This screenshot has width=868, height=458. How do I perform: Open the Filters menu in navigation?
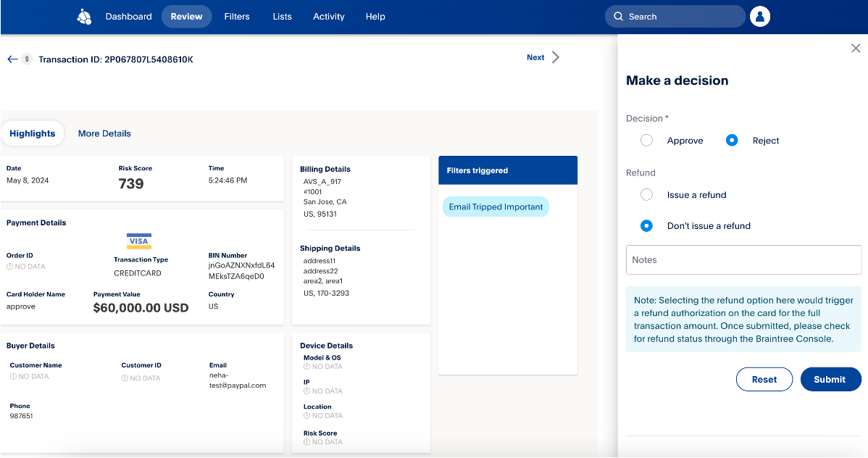[237, 17]
